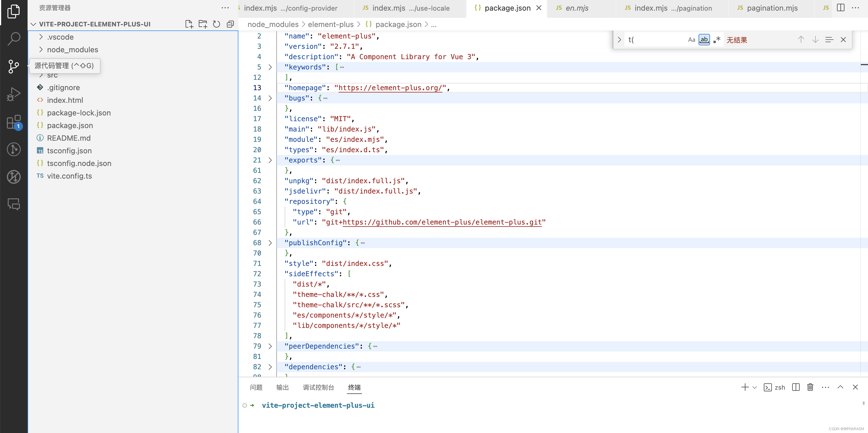The image size is (868, 433).
Task: Select the 终端 panel tab
Action: tap(354, 388)
